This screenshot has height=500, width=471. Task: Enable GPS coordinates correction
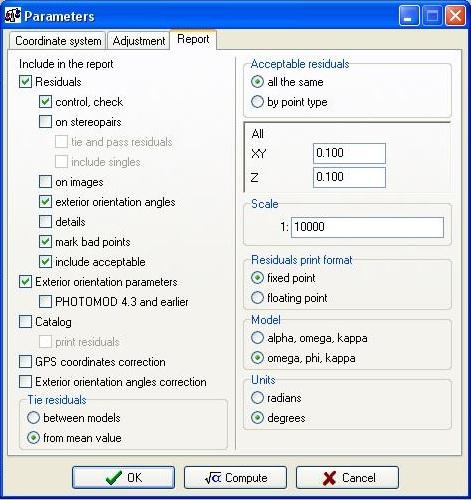point(25,362)
